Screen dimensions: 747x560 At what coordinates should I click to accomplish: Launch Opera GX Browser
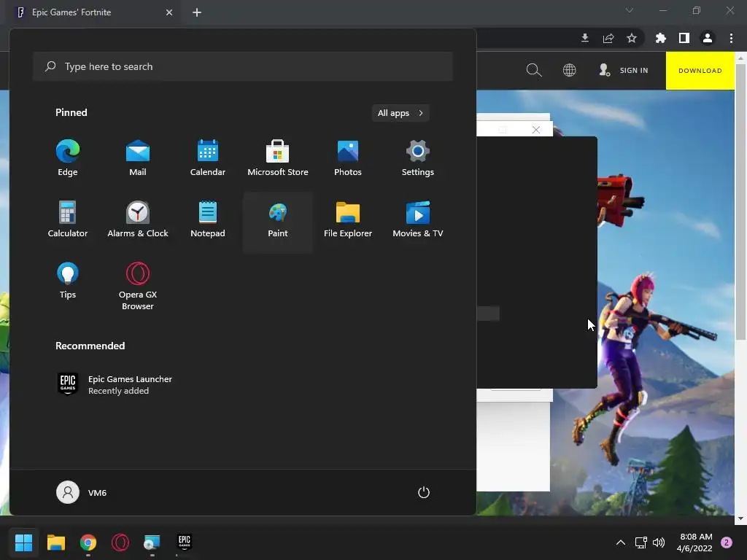(138, 286)
